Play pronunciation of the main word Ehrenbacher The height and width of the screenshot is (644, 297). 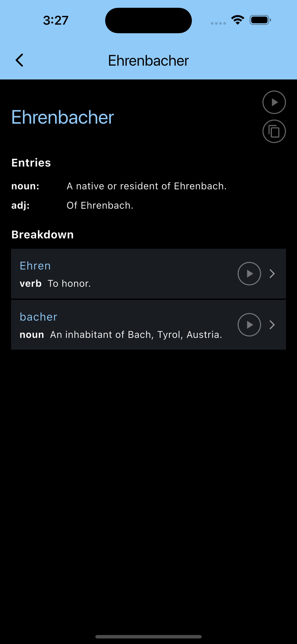click(x=274, y=102)
